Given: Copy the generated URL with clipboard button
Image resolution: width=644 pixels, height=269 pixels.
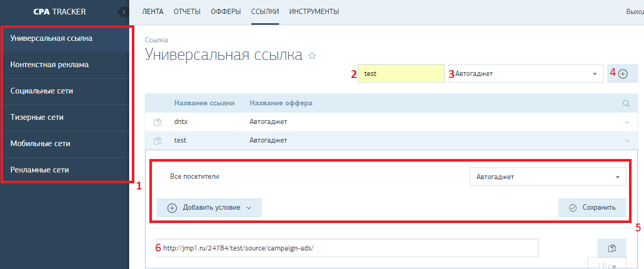Looking at the screenshot, I should [x=611, y=248].
